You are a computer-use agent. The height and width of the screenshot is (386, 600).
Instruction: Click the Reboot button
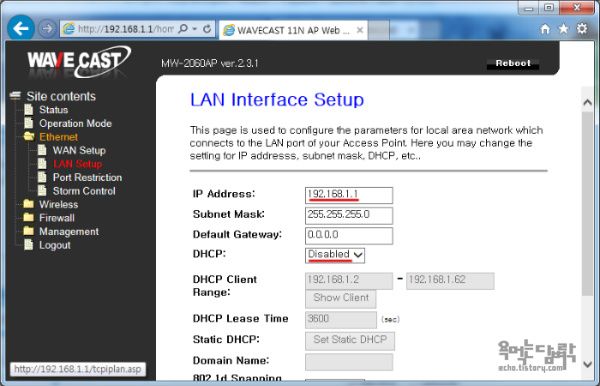coord(513,63)
